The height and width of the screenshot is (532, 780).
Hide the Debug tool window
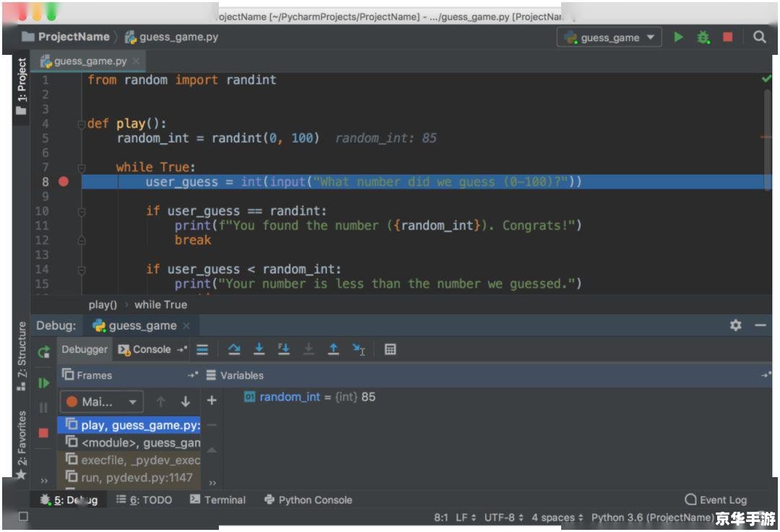(x=760, y=325)
